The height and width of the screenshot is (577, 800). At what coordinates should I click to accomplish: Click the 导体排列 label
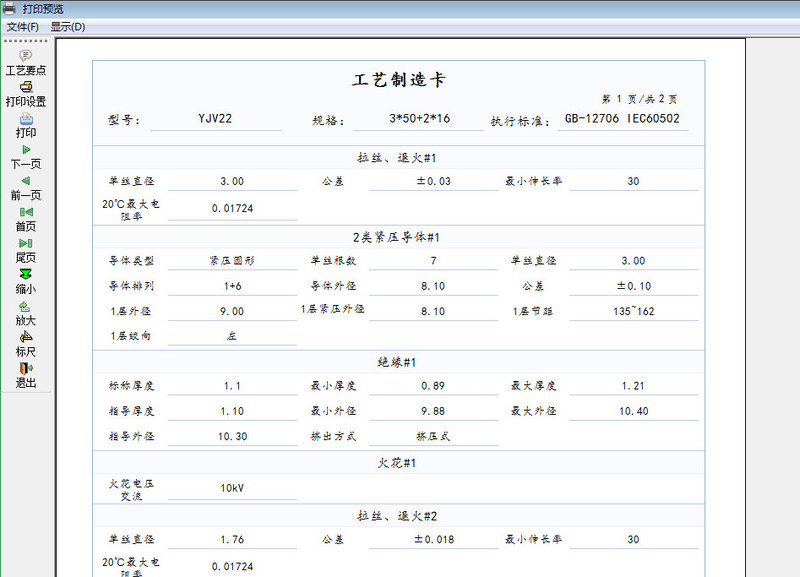coord(131,286)
